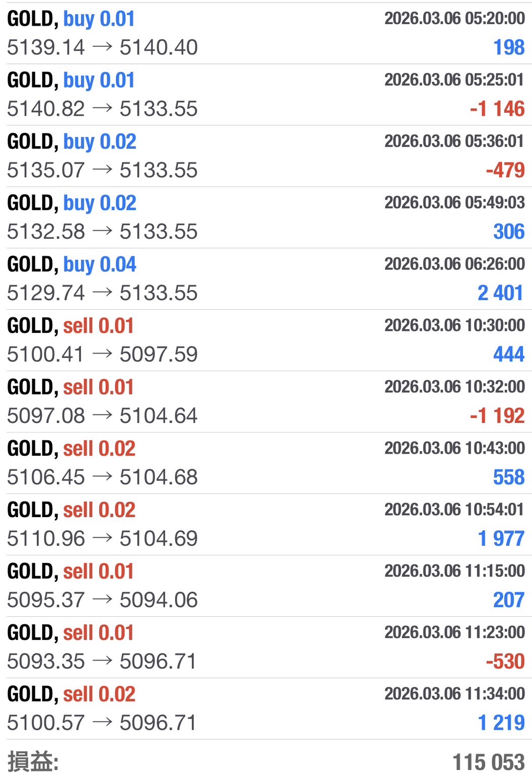This screenshot has width=532, height=780.
Task: Click price 5110.96 → 5104.69
Action: coord(102,539)
